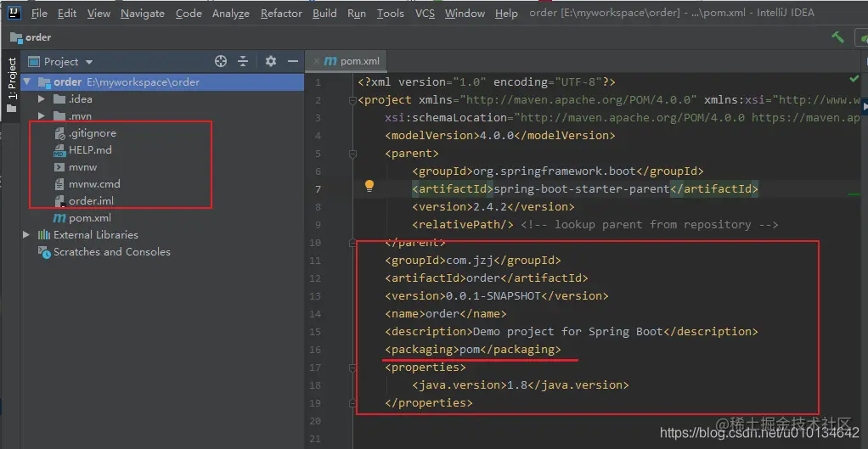Click the order breadcrumb in navigation bar
Screen dimensions: 868x449
tap(31, 37)
